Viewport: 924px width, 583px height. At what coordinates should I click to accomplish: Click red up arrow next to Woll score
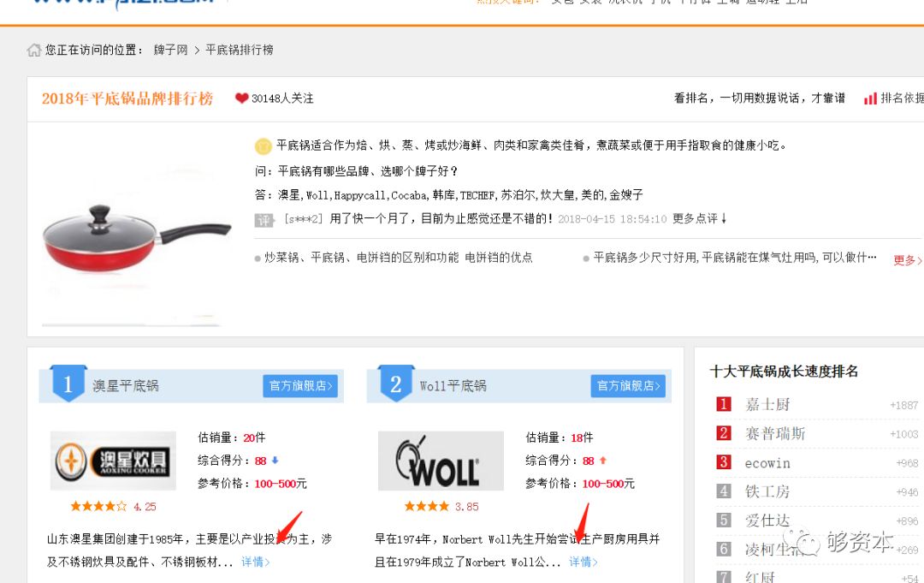[x=603, y=461]
